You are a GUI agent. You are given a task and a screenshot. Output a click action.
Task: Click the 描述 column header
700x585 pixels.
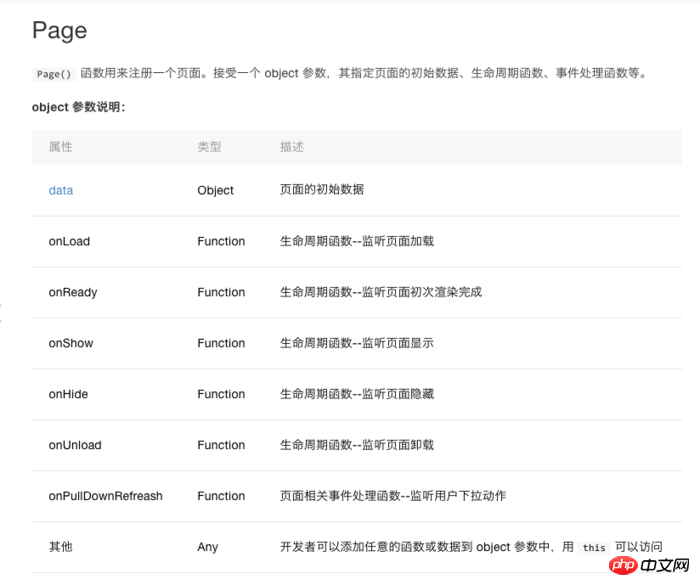point(292,147)
